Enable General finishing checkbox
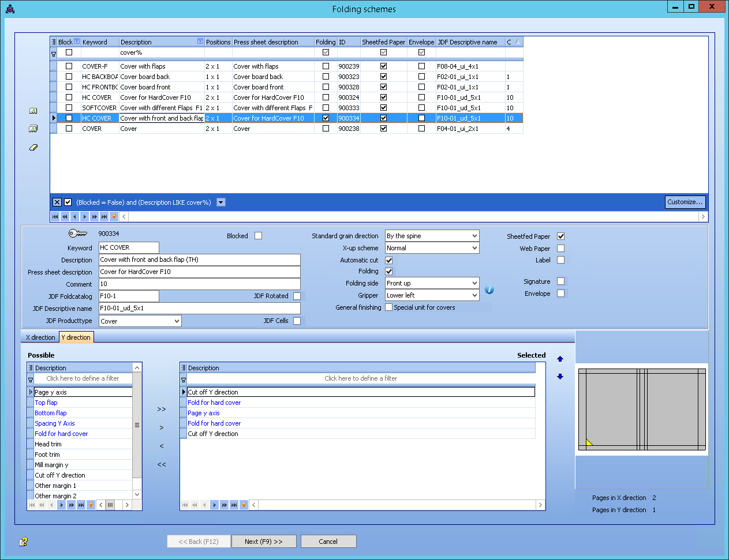 389,307
